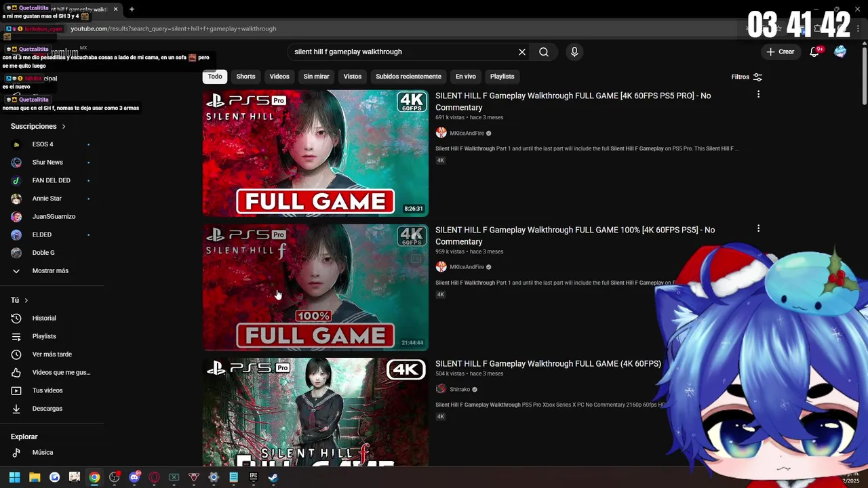Image resolution: width=868 pixels, height=488 pixels.
Task: Select the Subidos recientemente chip
Action: [408, 77]
